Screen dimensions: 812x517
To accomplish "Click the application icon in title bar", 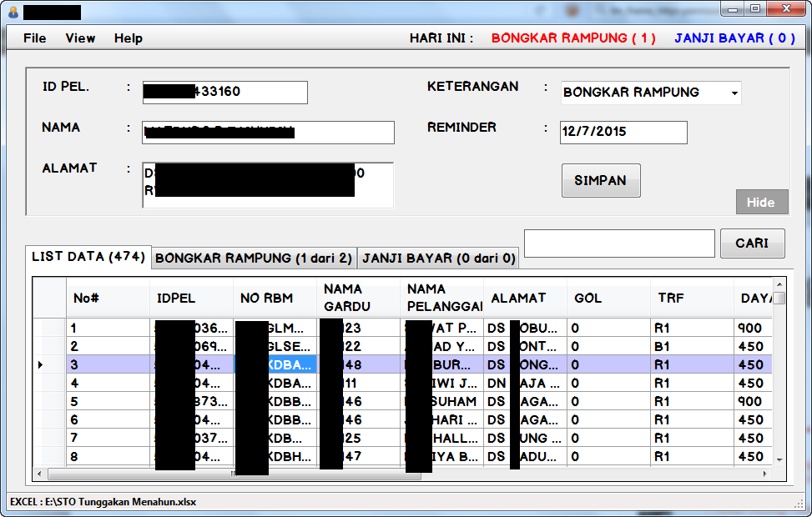I will (13, 13).
